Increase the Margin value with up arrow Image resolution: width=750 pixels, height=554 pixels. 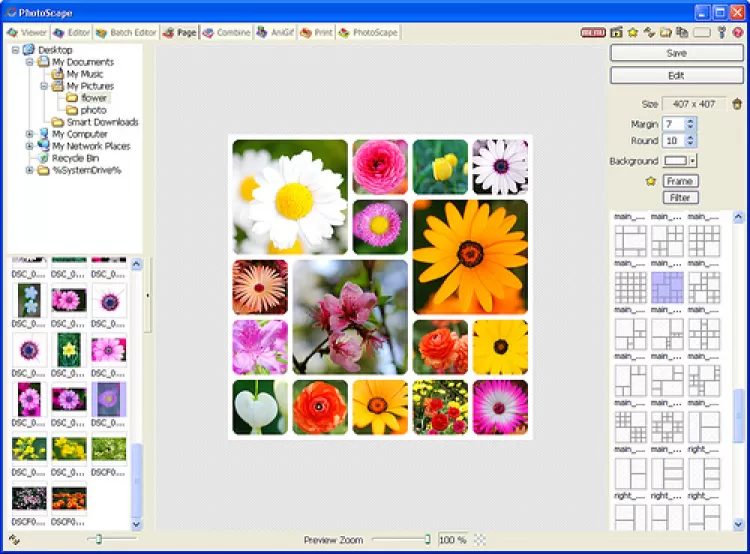(690, 120)
